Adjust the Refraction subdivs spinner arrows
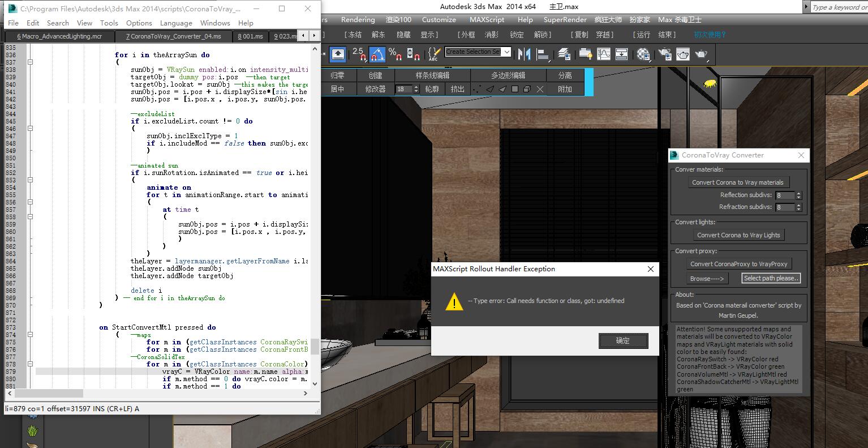868x448 pixels. [x=798, y=207]
